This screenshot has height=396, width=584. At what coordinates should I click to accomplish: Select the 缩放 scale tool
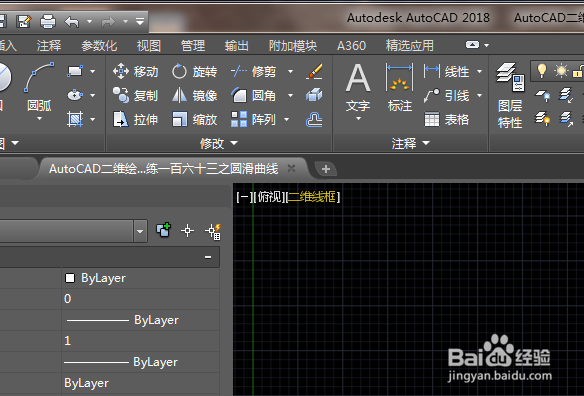point(194,120)
